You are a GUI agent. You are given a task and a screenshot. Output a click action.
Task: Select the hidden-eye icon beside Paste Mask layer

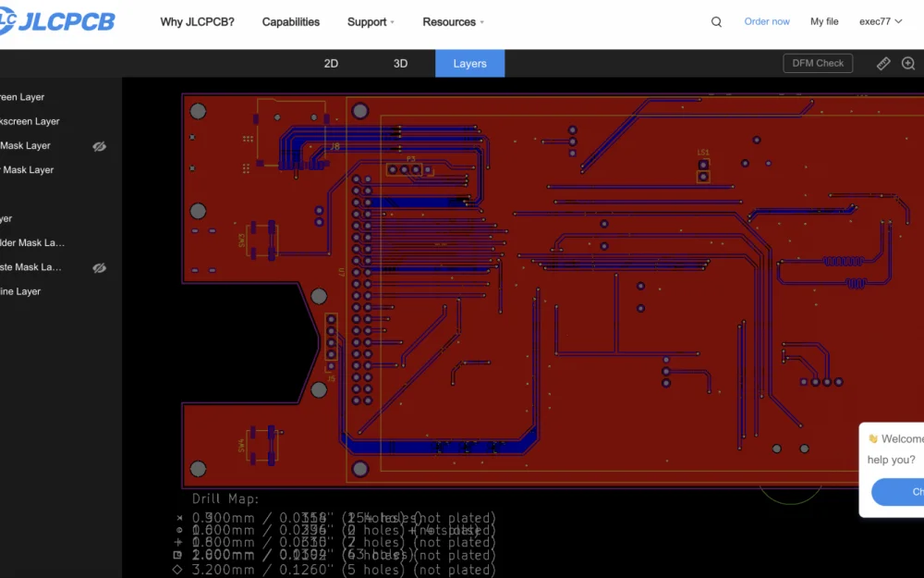[99, 267]
